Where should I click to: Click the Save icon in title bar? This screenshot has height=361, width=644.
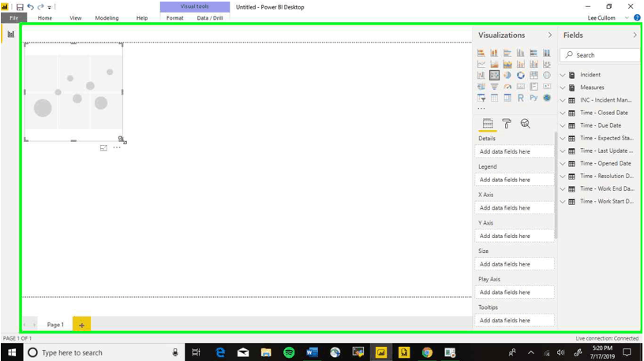(x=20, y=7)
